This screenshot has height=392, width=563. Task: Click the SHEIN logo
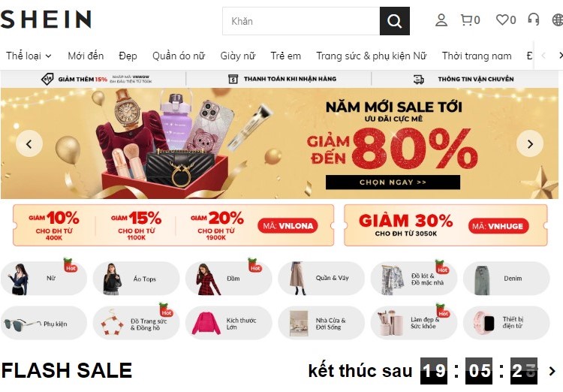46,20
